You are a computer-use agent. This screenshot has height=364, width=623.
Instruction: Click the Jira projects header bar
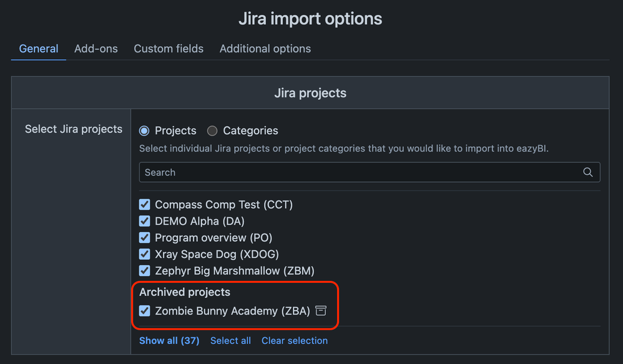click(310, 92)
